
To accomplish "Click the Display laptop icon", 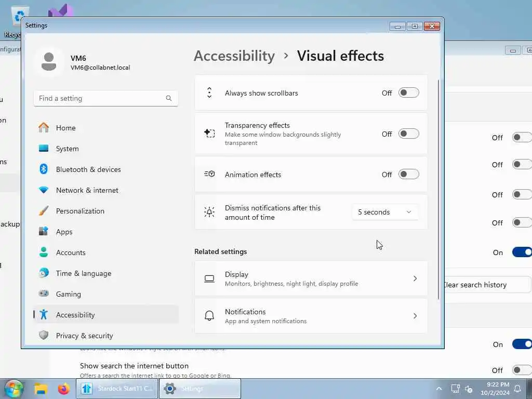I will 209,278.
